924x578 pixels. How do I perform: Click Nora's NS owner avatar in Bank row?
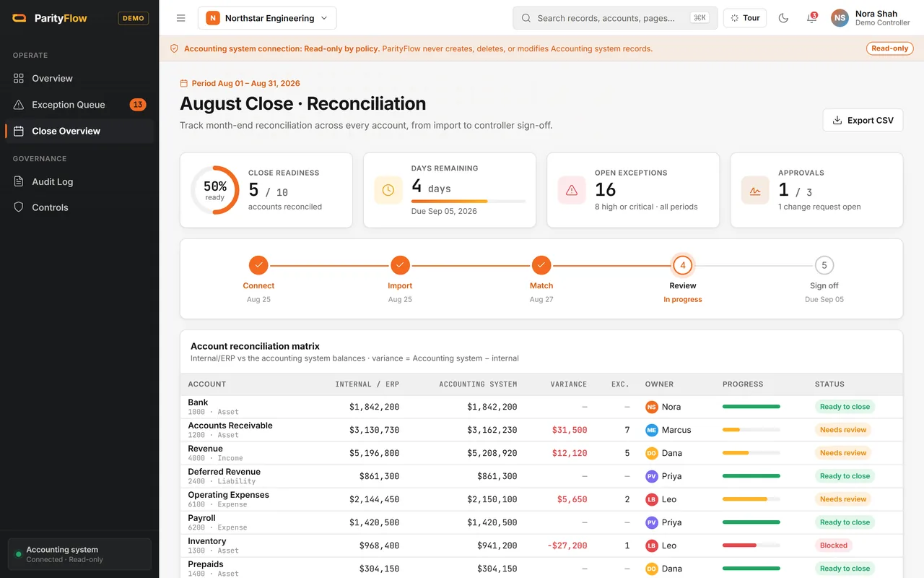[x=652, y=407]
